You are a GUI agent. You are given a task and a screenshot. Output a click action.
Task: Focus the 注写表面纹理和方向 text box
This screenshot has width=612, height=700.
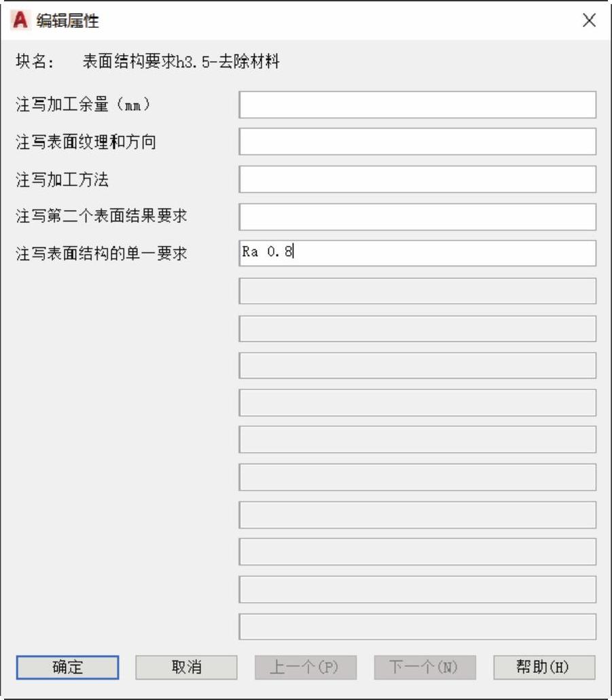[x=417, y=142]
